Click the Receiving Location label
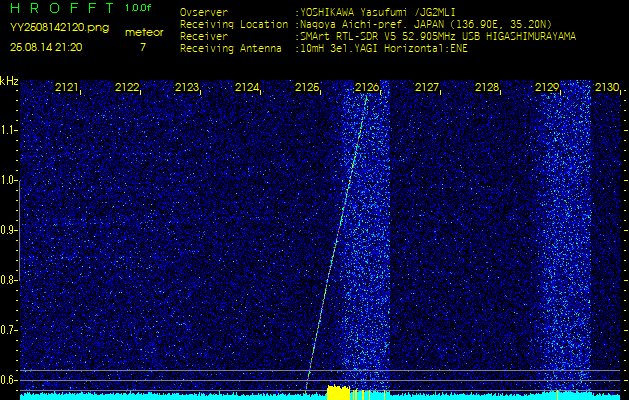The image size is (629, 400). tap(234, 24)
